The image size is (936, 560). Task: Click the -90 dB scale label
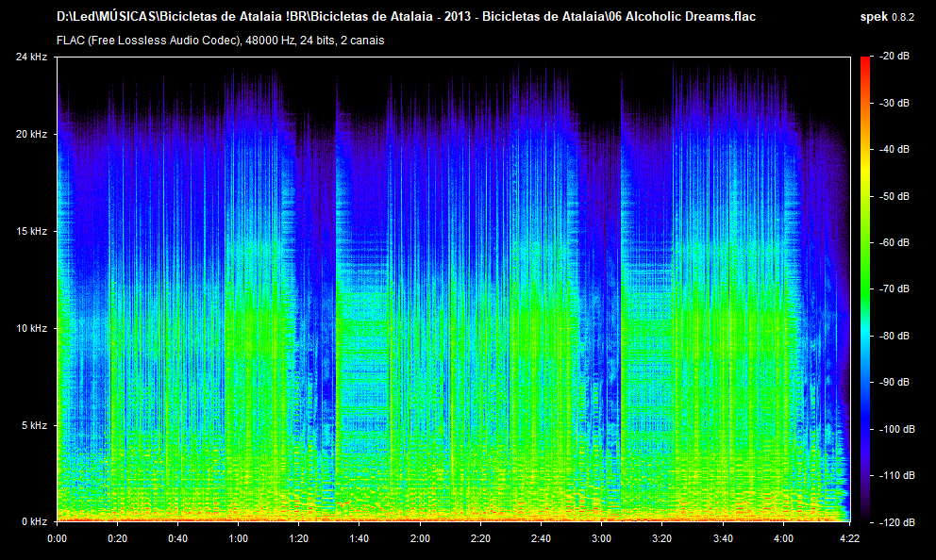(x=894, y=382)
